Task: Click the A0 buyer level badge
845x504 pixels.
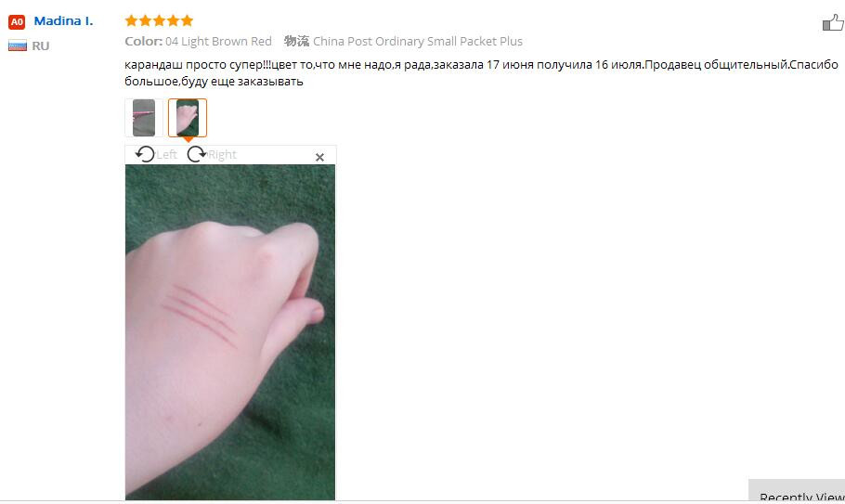Action: [17, 21]
